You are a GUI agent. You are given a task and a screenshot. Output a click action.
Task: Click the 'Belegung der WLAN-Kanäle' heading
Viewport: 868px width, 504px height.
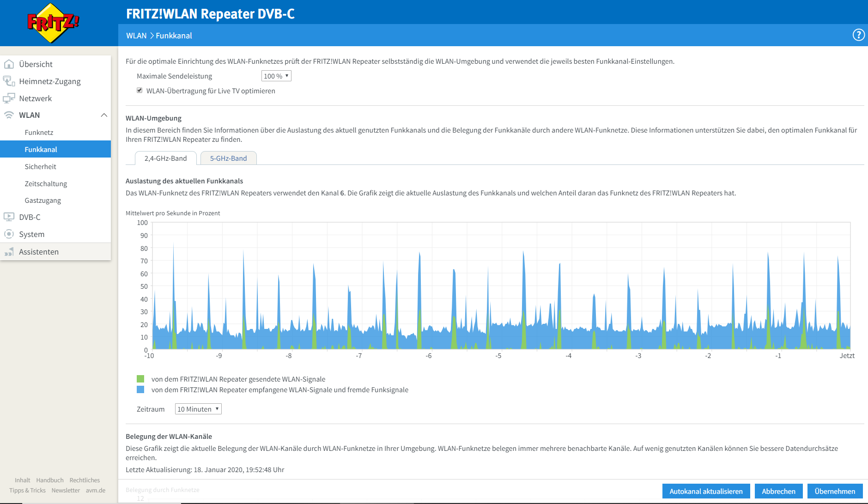click(169, 436)
